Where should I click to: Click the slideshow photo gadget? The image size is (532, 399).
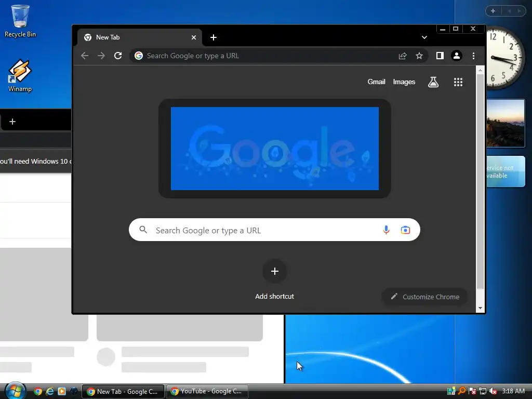(x=506, y=123)
